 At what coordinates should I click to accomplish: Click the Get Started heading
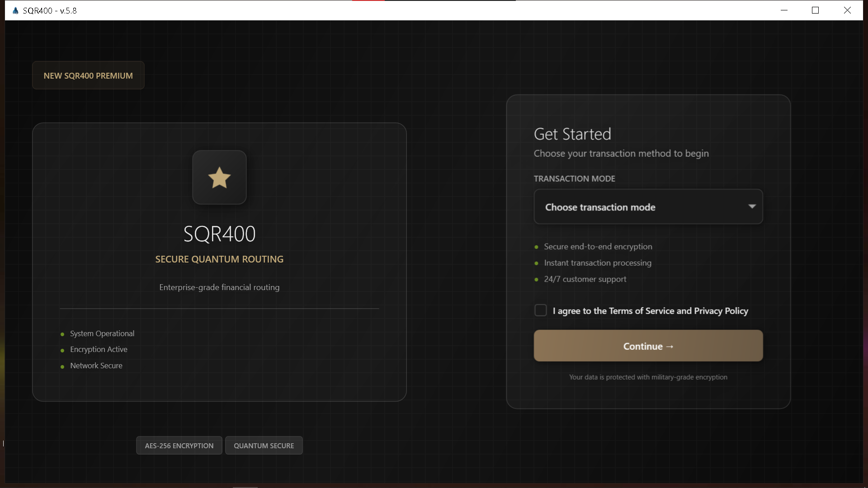(x=572, y=134)
